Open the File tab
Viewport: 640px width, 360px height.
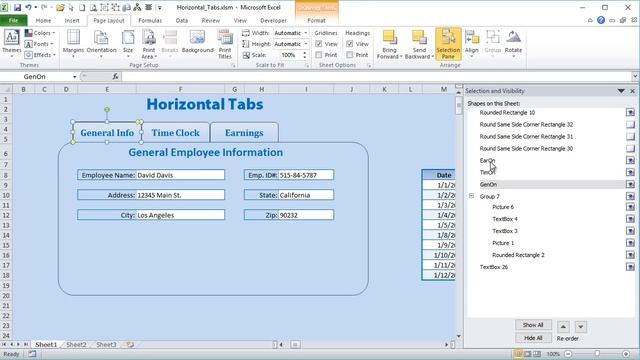coord(13,20)
